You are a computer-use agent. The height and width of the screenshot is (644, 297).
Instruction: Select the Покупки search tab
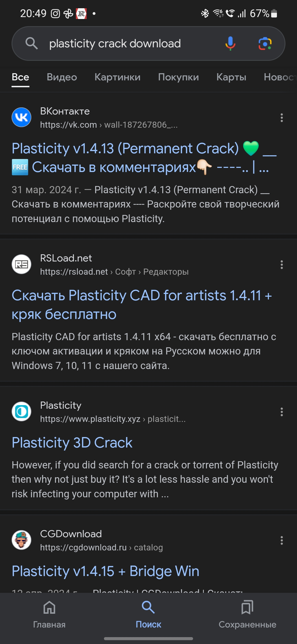click(x=178, y=77)
